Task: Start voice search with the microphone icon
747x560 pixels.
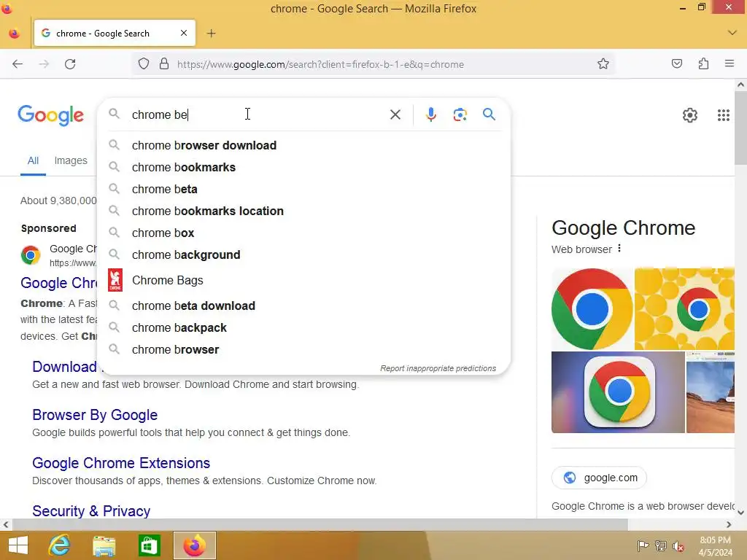Action: (x=430, y=114)
